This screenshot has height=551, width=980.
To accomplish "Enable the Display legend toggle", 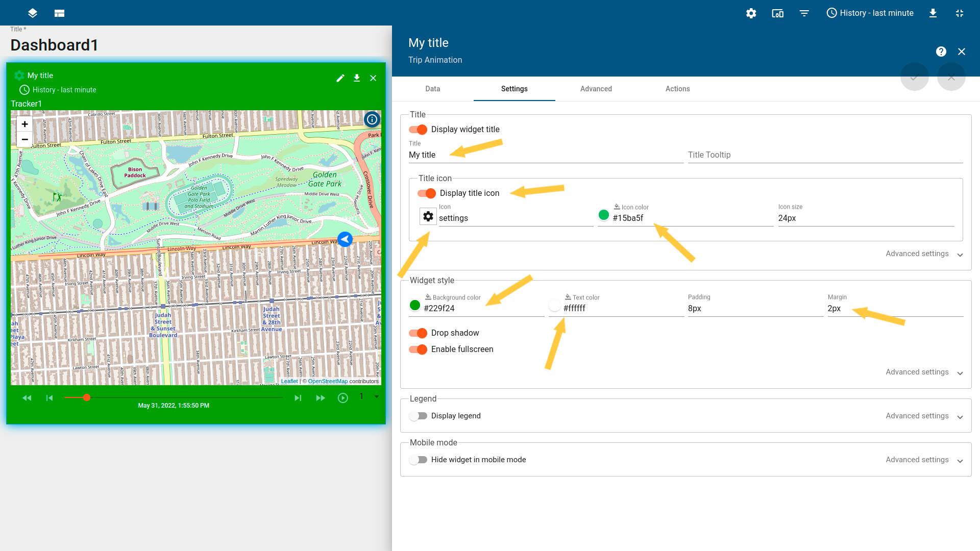I will click(x=418, y=416).
